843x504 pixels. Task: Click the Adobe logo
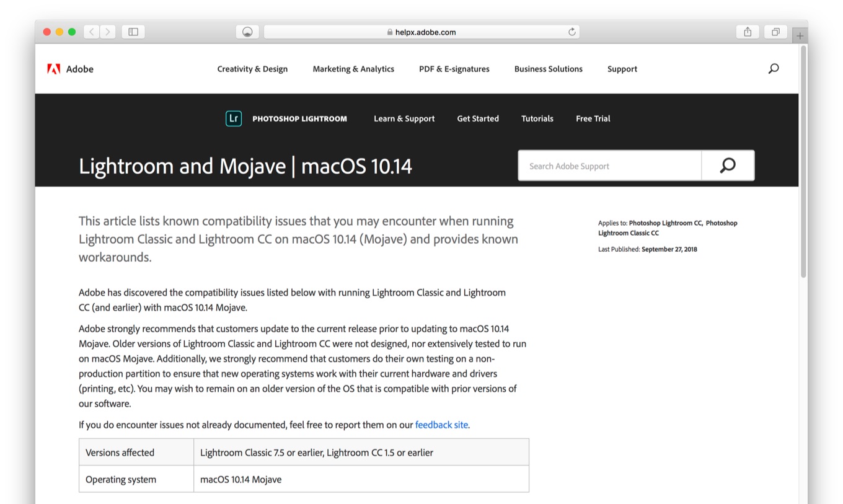tap(53, 69)
